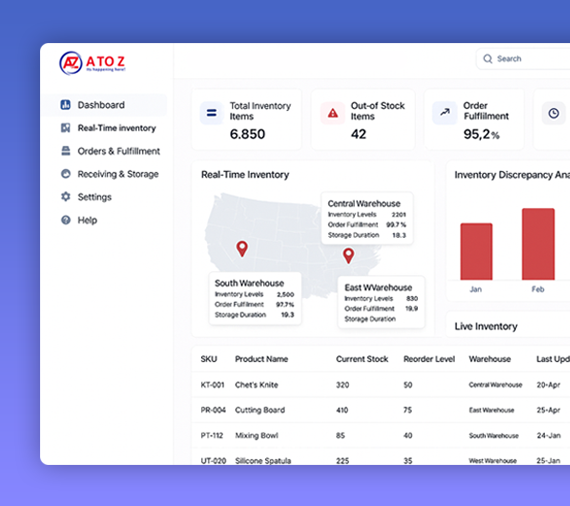Click the Search input field
The width and height of the screenshot is (570, 506).
pos(523,59)
